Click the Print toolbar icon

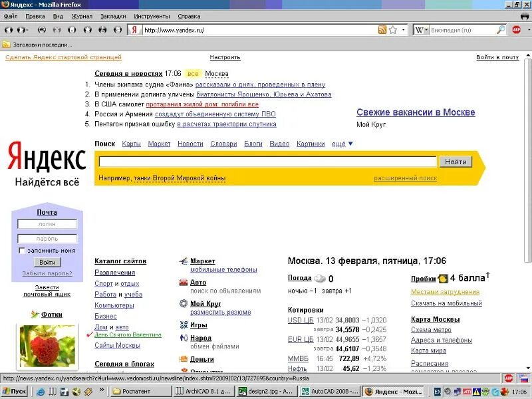coord(118,30)
